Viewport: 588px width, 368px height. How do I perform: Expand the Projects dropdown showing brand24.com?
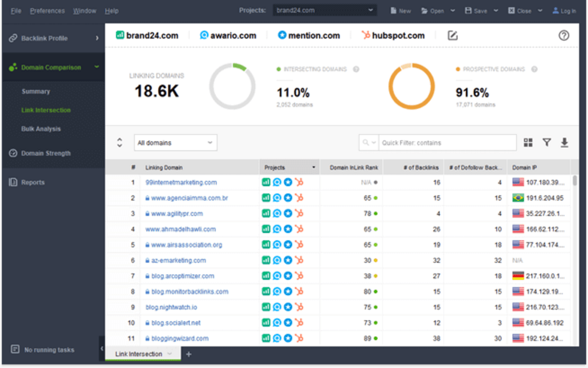(x=325, y=10)
